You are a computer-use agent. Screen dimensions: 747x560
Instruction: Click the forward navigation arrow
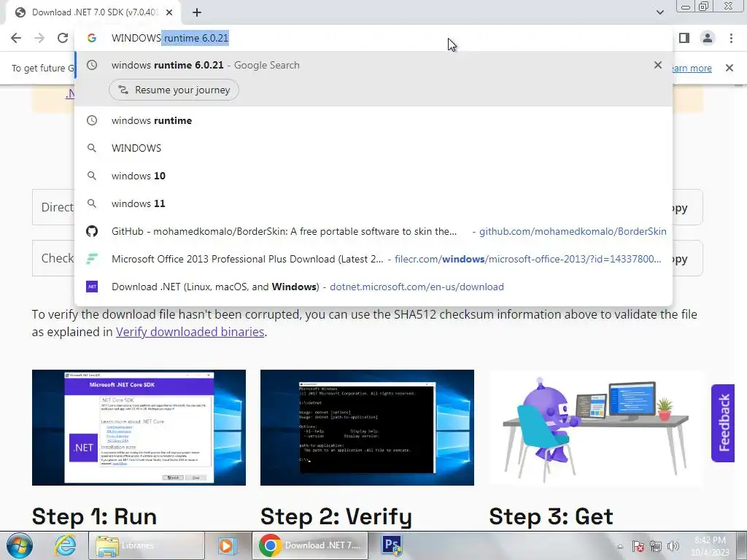[39, 38]
